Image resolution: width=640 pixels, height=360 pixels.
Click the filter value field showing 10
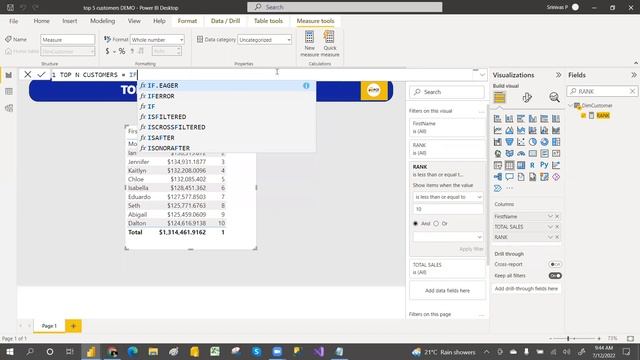(x=448, y=209)
